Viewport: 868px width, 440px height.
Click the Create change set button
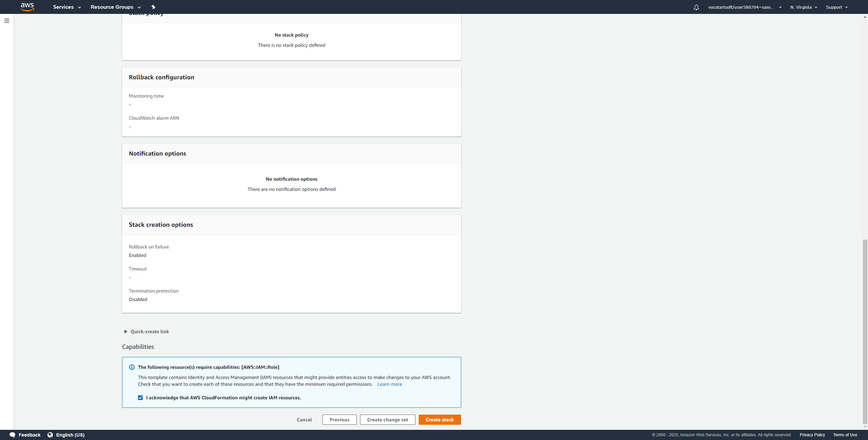pos(388,420)
